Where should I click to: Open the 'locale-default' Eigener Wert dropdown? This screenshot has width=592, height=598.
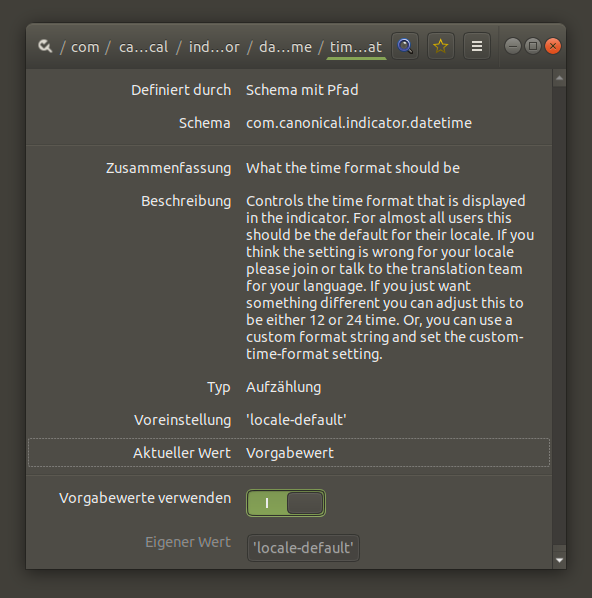point(303,548)
